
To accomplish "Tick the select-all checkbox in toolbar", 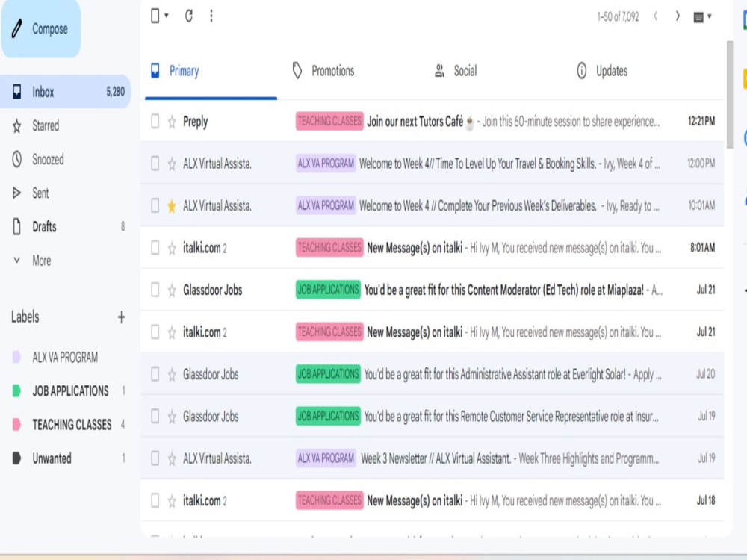I will point(155,16).
